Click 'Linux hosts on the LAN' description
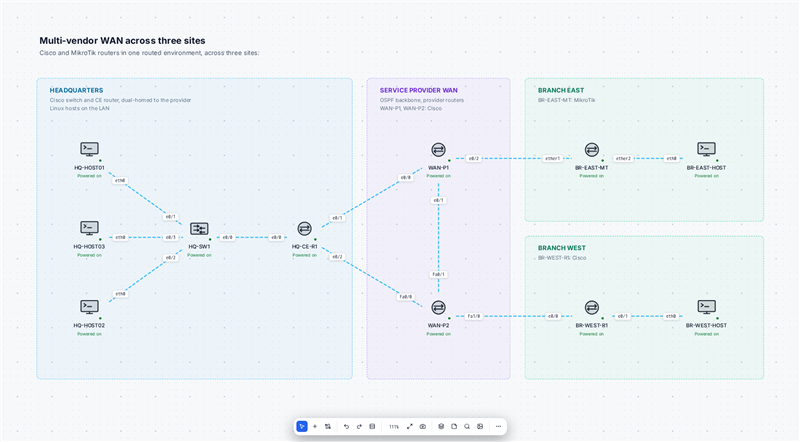This screenshot has height=442, width=800. 80,109
